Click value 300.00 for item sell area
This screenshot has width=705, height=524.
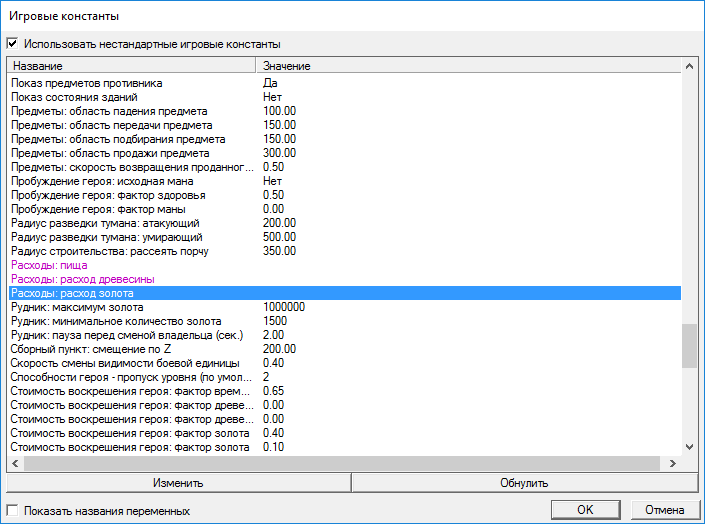click(279, 153)
